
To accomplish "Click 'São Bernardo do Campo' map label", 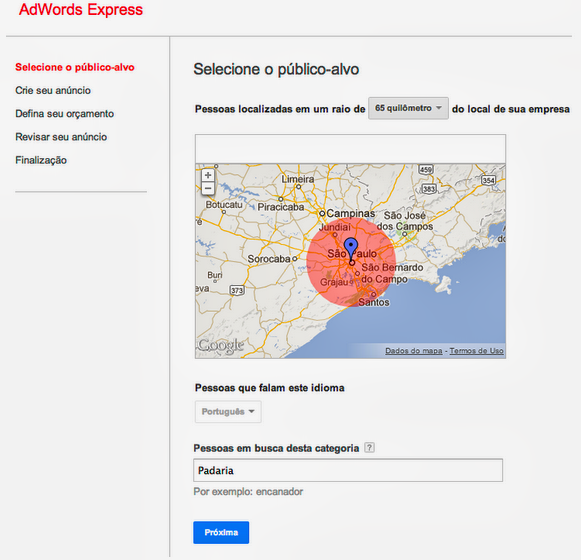I will coord(392,273).
